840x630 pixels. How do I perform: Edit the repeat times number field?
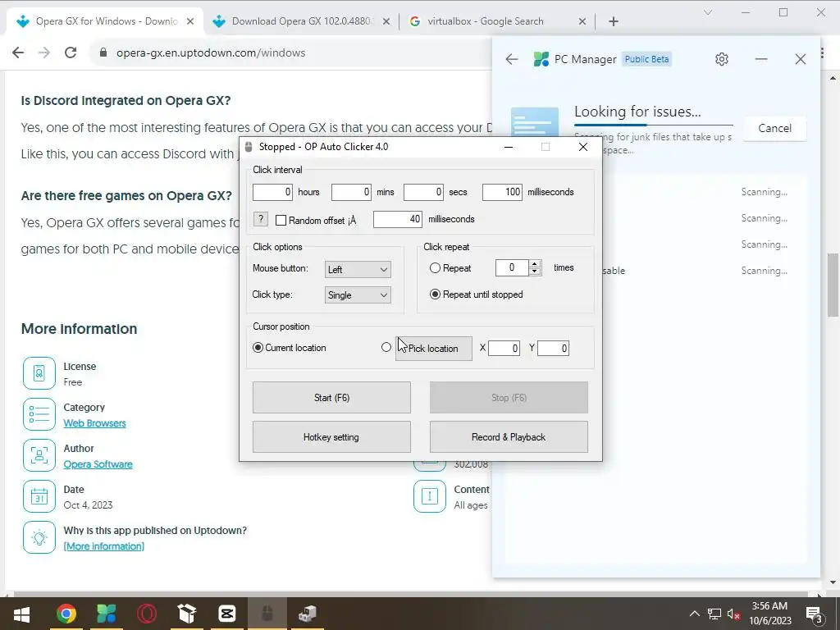(512, 267)
